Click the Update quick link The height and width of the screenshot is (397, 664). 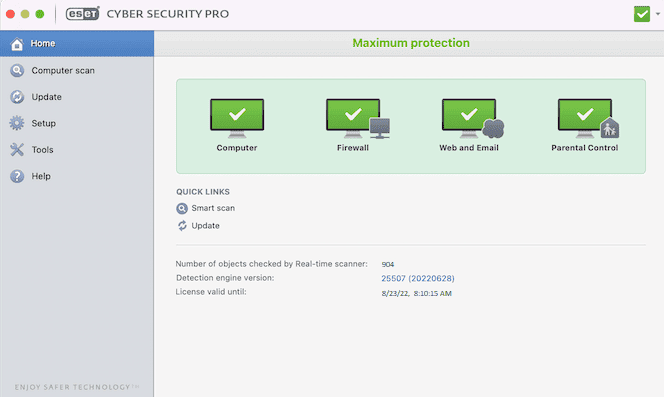(x=205, y=226)
